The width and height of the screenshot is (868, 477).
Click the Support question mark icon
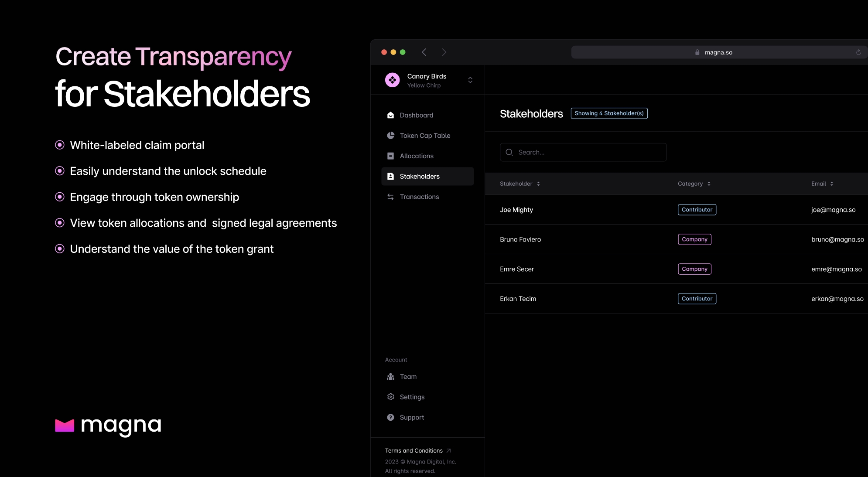coord(390,418)
